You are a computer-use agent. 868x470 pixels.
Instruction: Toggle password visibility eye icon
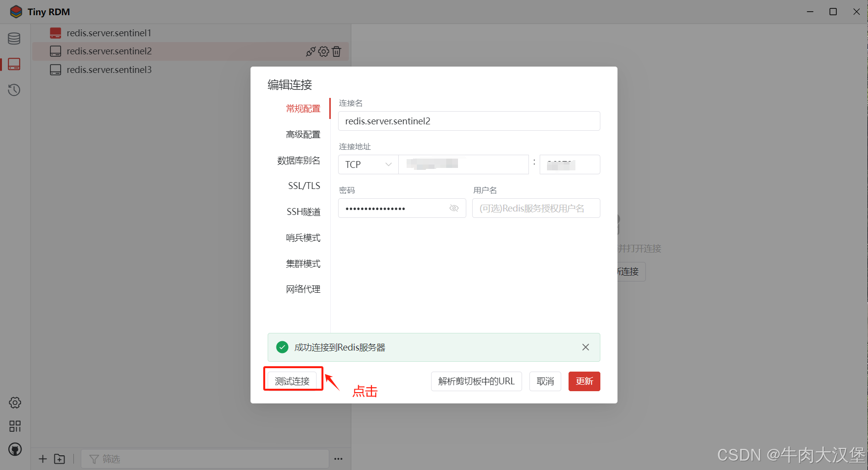tap(454, 208)
